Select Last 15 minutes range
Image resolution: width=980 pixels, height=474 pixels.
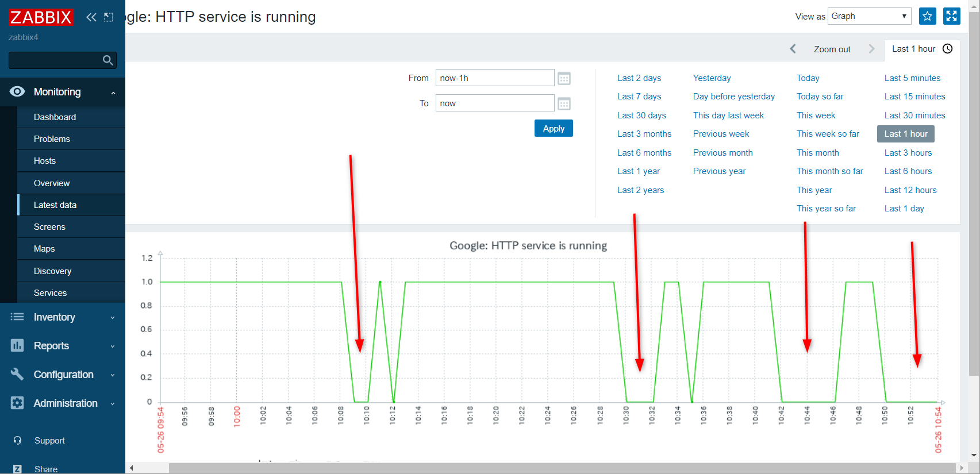(x=915, y=97)
